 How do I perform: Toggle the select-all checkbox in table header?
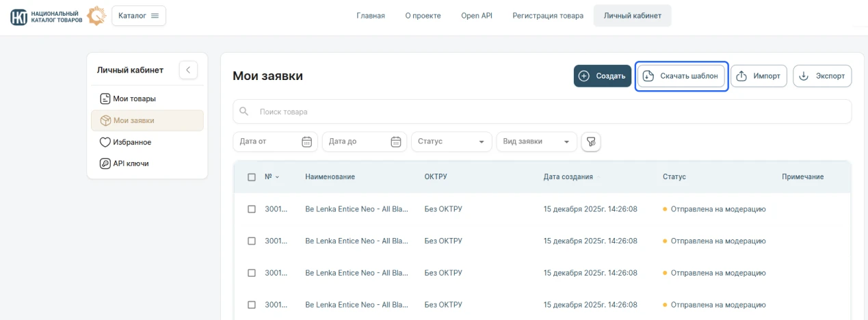pyautogui.click(x=252, y=177)
